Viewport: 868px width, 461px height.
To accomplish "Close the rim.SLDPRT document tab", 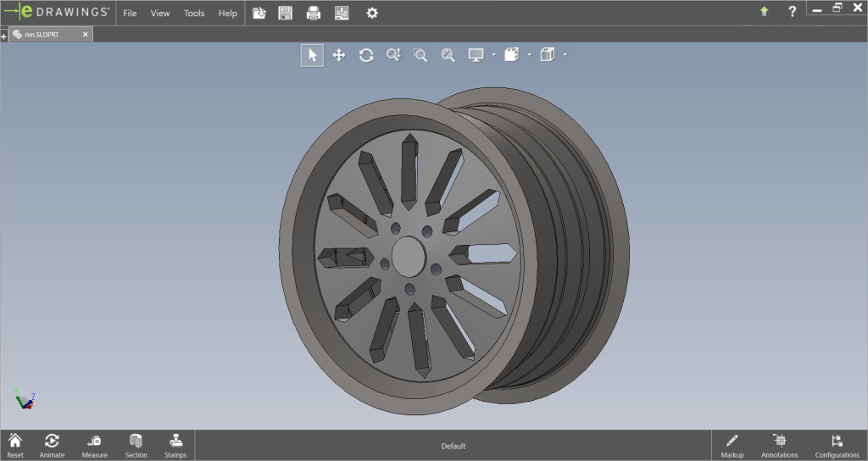I will click(85, 35).
